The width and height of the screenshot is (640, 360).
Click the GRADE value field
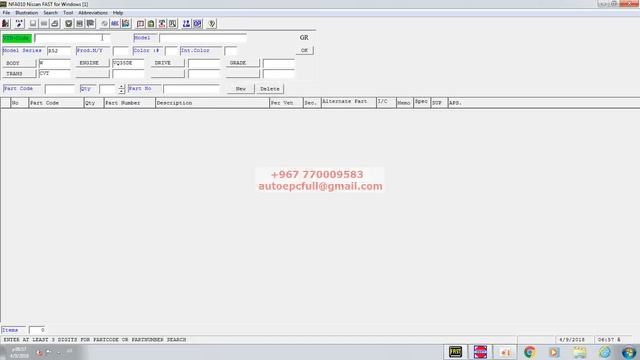point(279,63)
